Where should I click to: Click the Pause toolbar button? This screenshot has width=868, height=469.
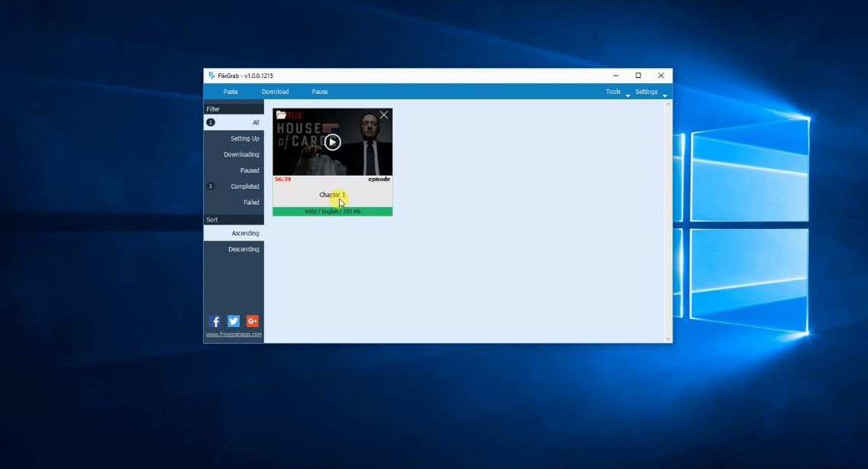pyautogui.click(x=319, y=92)
